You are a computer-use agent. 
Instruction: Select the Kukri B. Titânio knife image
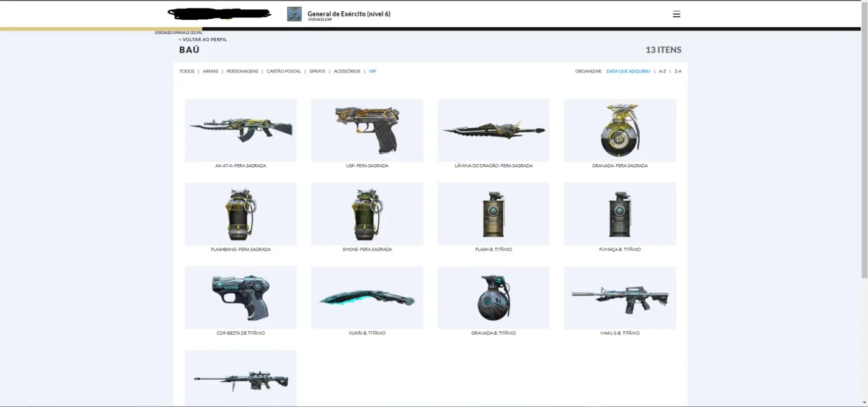click(367, 297)
